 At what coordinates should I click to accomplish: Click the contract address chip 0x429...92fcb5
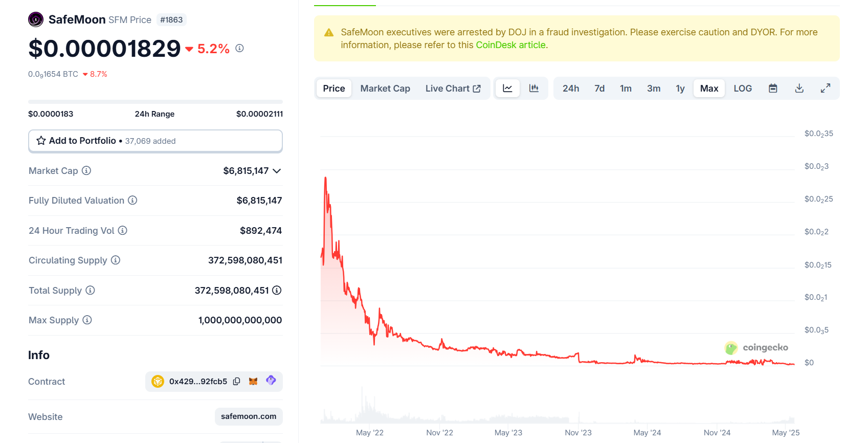click(x=214, y=382)
